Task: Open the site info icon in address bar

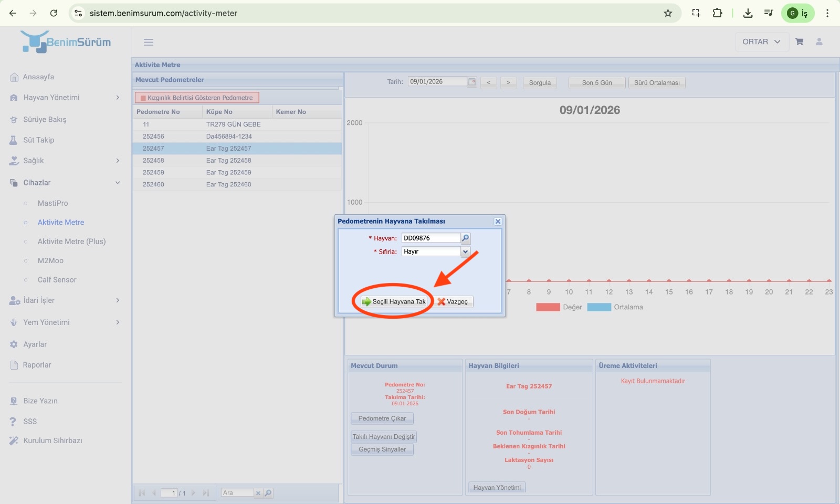Action: pyautogui.click(x=78, y=13)
